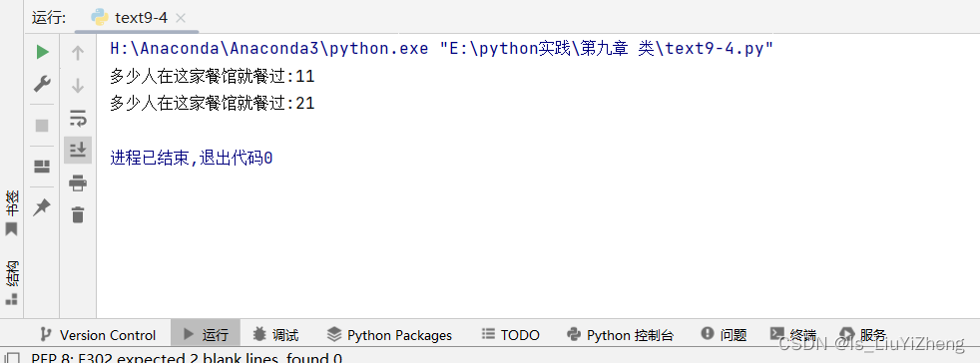
Task: Open run configuration wrench settings
Action: click(x=42, y=84)
